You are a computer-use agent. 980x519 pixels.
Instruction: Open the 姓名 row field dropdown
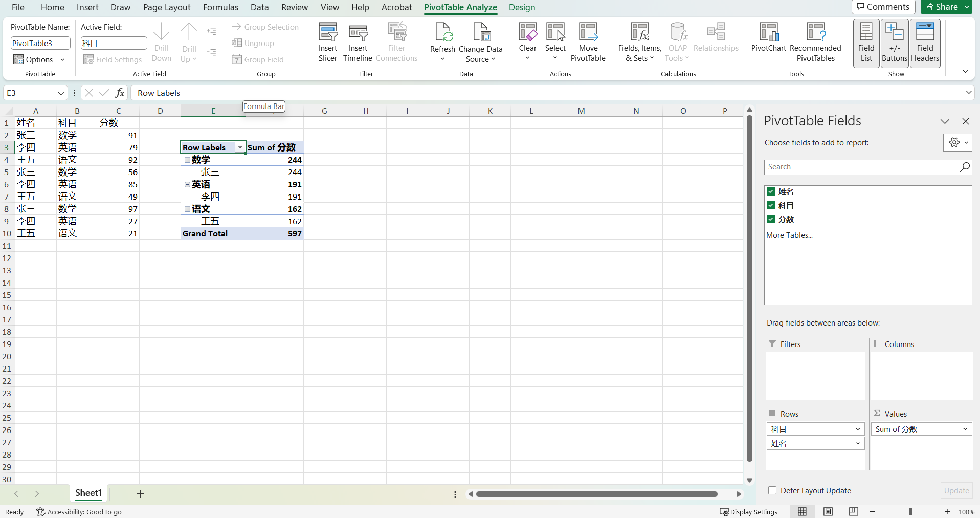858,443
